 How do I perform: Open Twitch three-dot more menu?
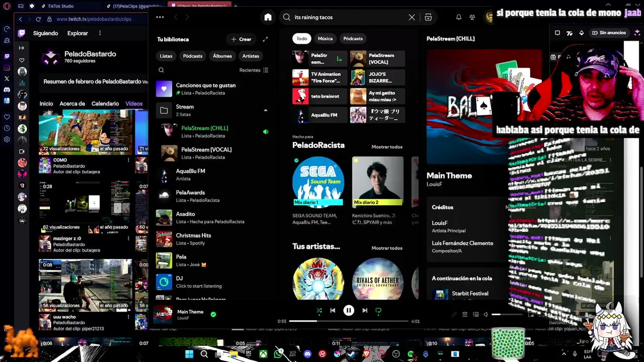100,33
